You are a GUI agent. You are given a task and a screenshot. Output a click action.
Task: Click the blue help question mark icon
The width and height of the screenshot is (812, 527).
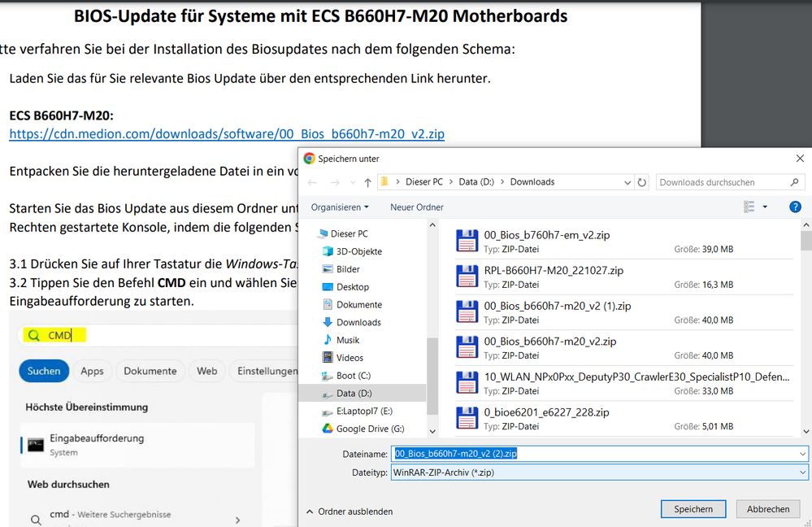[x=795, y=207]
